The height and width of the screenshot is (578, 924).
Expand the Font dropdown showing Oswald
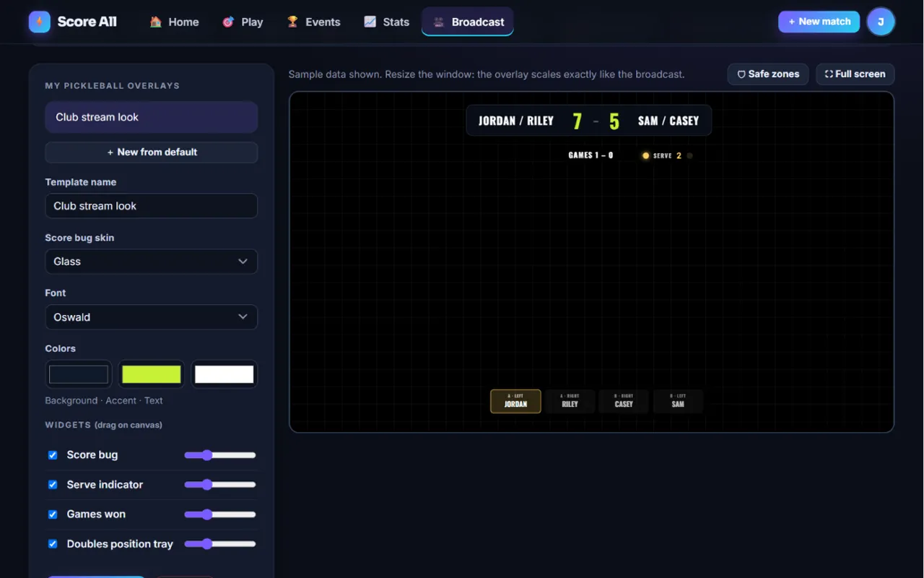pos(152,317)
